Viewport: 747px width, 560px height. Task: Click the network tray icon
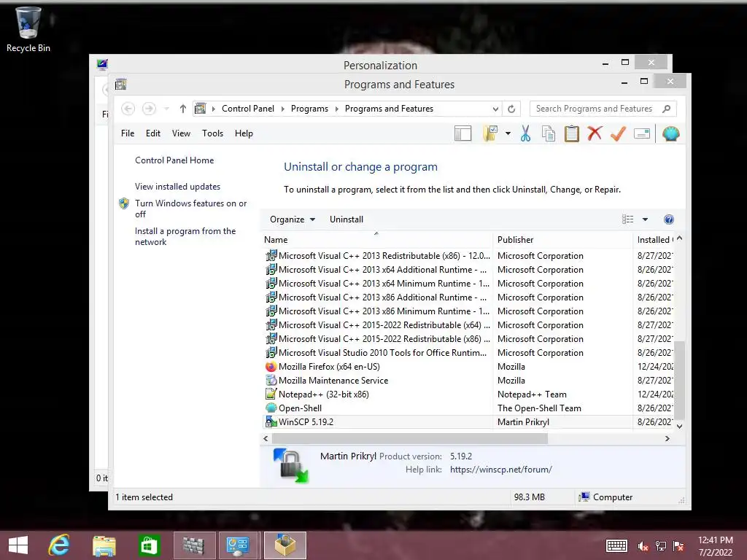(x=661, y=545)
